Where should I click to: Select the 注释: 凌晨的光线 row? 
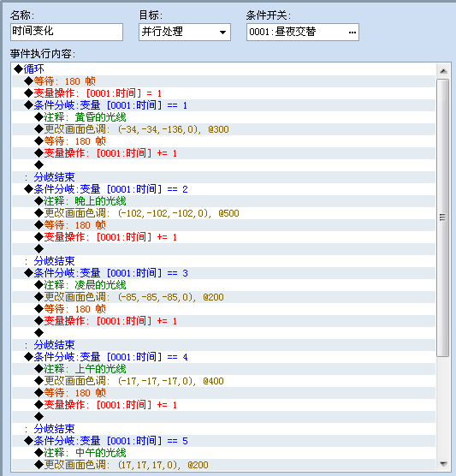click(x=223, y=285)
